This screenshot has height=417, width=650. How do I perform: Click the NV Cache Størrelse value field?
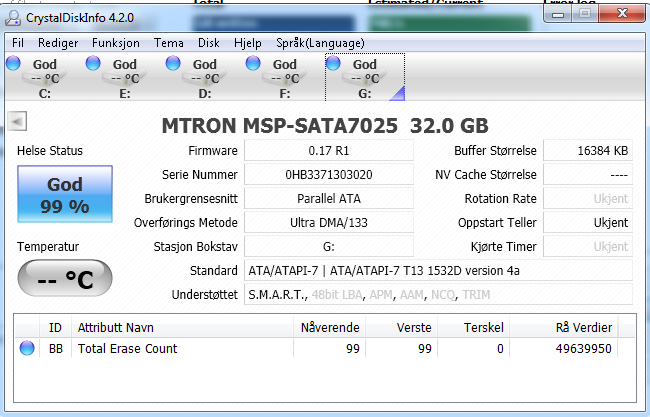click(588, 175)
